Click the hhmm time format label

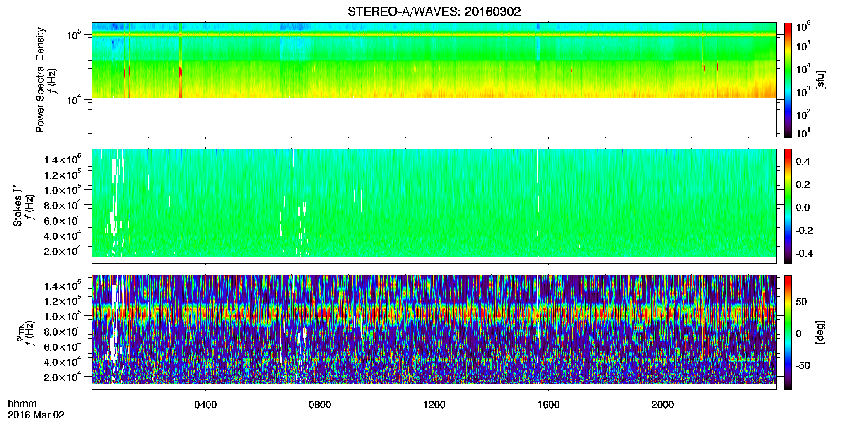tap(22, 404)
